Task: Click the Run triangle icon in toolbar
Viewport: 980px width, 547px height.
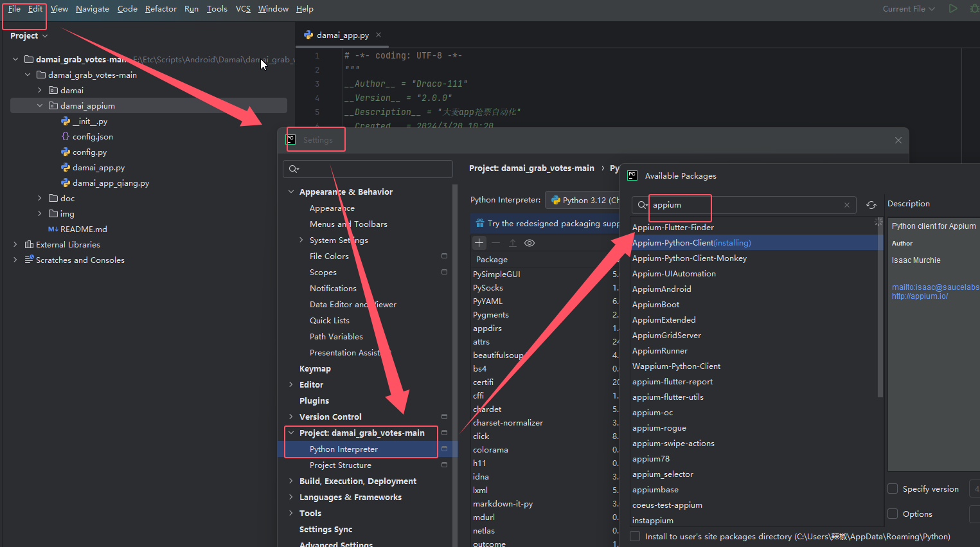Action: [x=953, y=8]
